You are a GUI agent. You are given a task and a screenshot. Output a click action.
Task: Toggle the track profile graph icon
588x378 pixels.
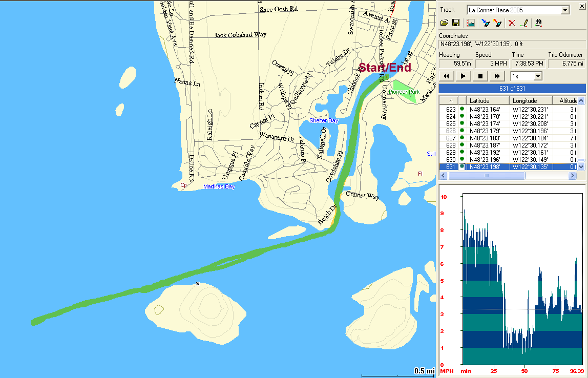[471, 23]
